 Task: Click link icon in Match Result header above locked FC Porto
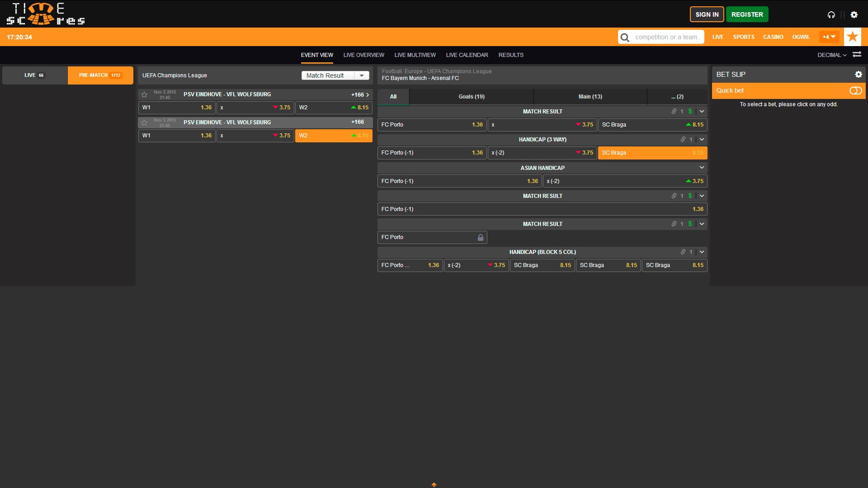pos(674,224)
